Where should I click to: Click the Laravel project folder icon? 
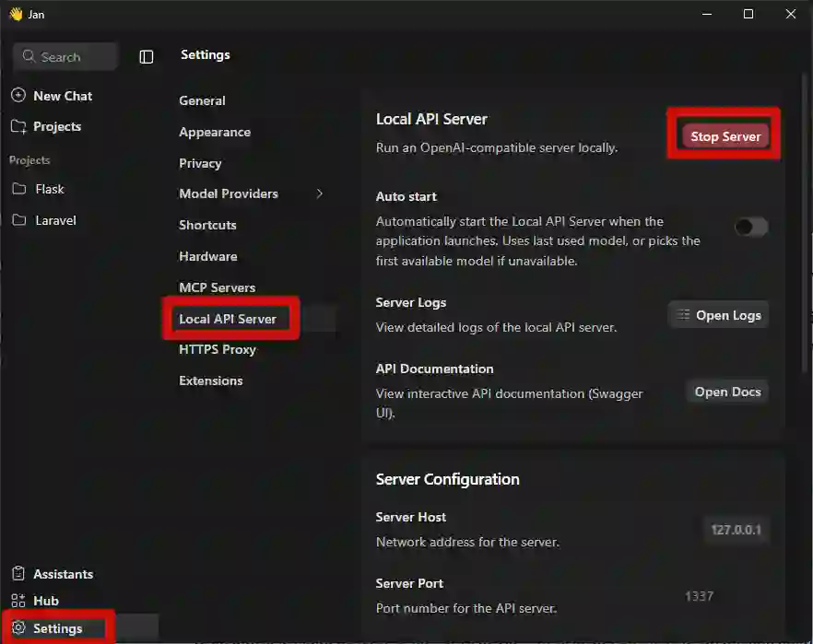click(x=19, y=220)
